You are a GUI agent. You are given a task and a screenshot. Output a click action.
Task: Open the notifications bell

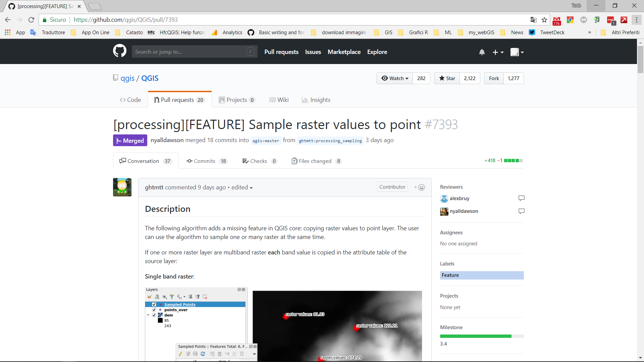(x=482, y=52)
